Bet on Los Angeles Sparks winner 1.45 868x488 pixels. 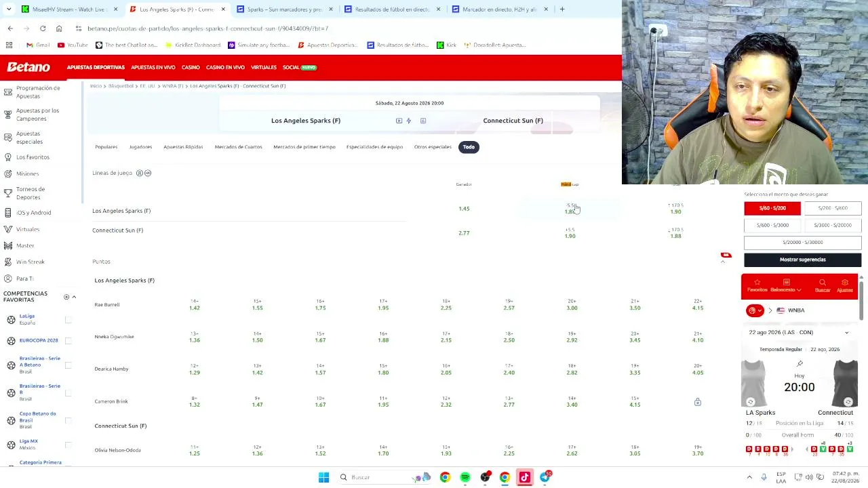click(464, 209)
